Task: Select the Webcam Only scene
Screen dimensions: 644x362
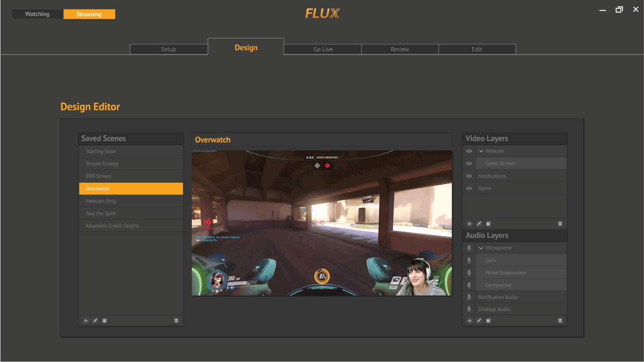Action: coord(131,201)
